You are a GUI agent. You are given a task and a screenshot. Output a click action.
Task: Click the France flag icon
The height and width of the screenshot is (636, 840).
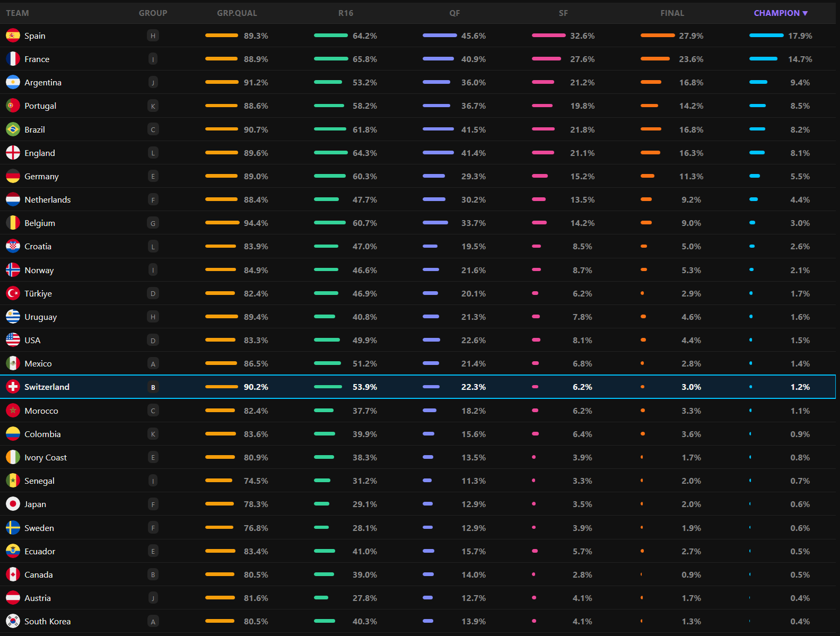[x=13, y=59]
